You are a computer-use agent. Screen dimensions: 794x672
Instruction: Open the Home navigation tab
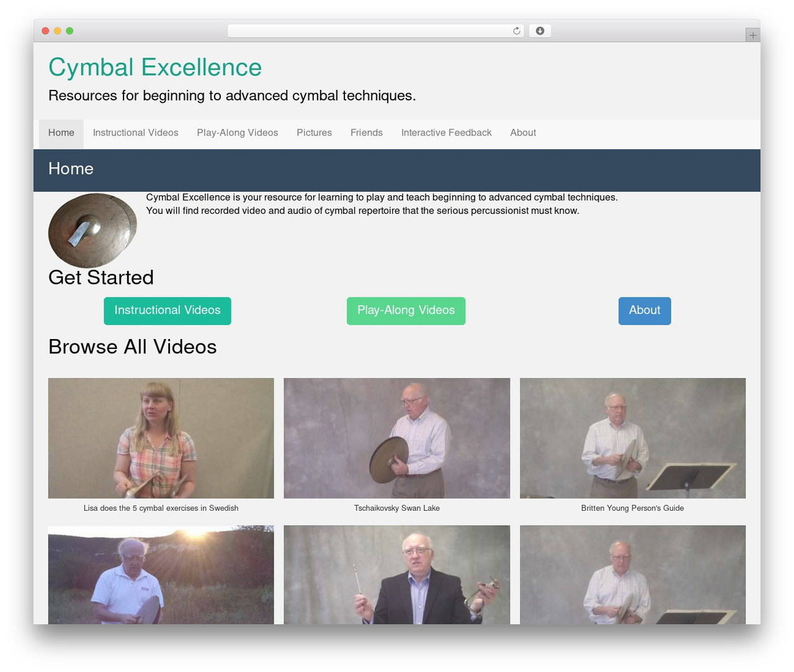click(x=61, y=133)
